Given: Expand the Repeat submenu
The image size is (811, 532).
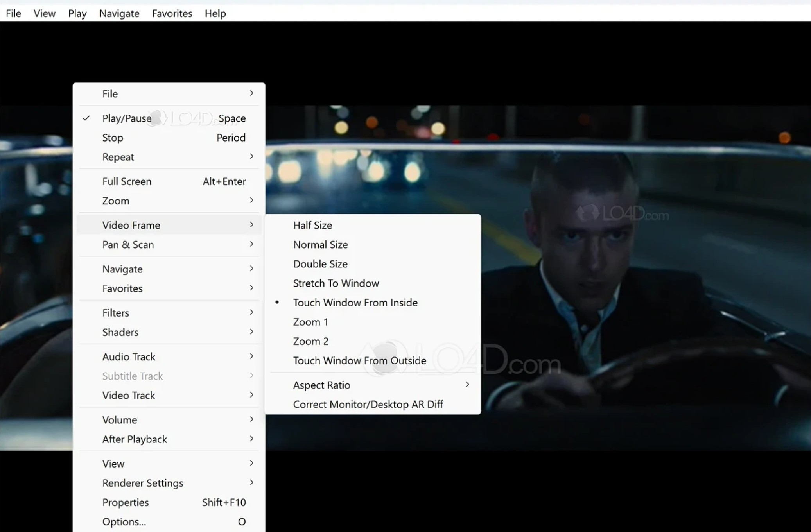Looking at the screenshot, I should (x=169, y=157).
